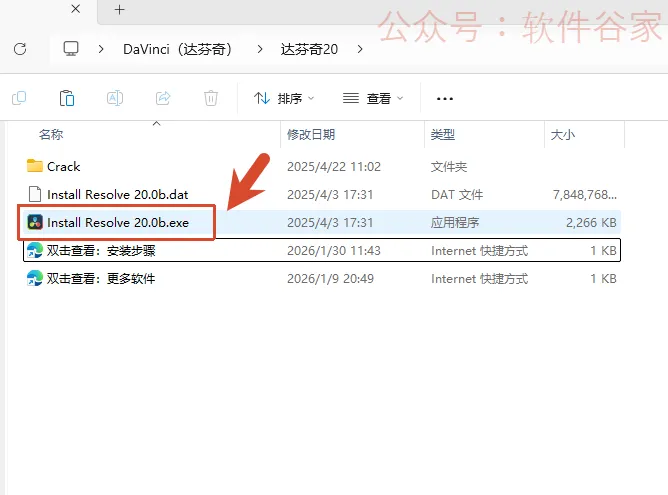Click the 双击查看：安装步骤 shortcut icon

tap(35, 250)
